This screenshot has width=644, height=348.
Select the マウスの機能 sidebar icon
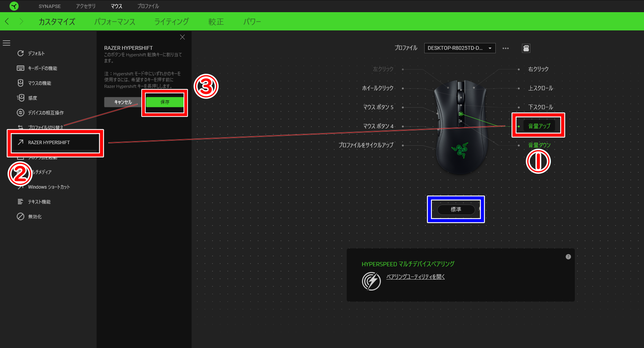pyautogui.click(x=21, y=83)
